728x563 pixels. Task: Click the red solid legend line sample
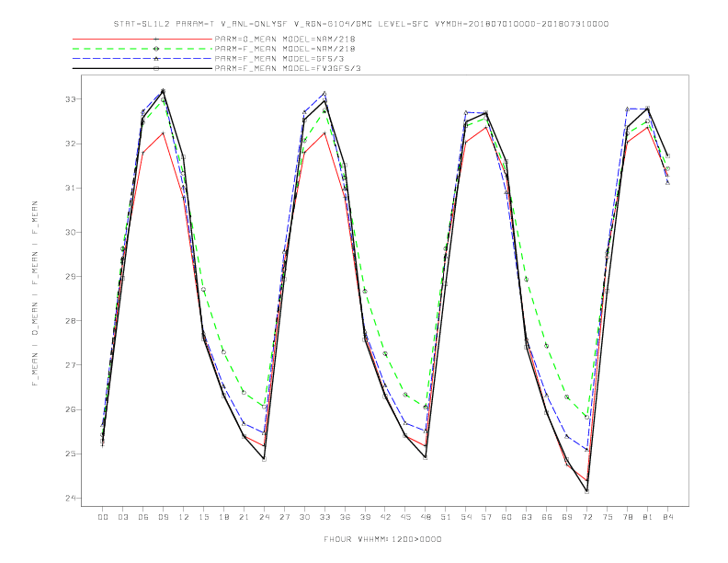click(x=142, y=39)
